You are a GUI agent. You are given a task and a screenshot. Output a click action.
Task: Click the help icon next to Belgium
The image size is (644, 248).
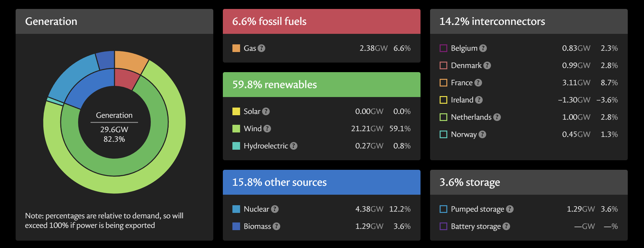pos(483,48)
